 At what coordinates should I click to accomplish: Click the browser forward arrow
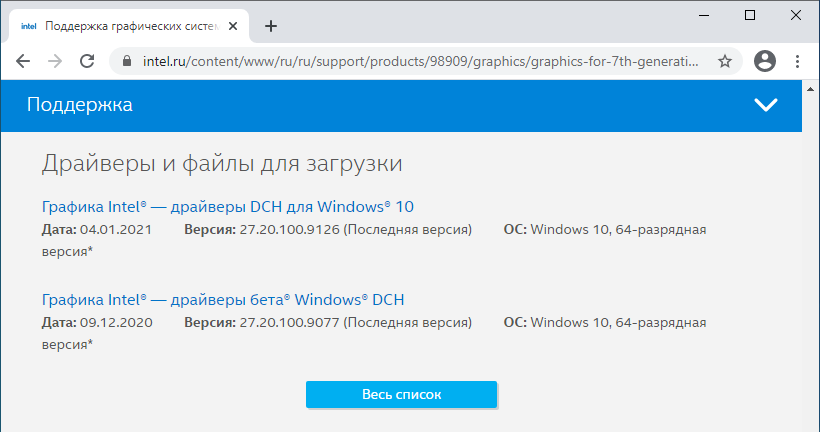[55, 61]
